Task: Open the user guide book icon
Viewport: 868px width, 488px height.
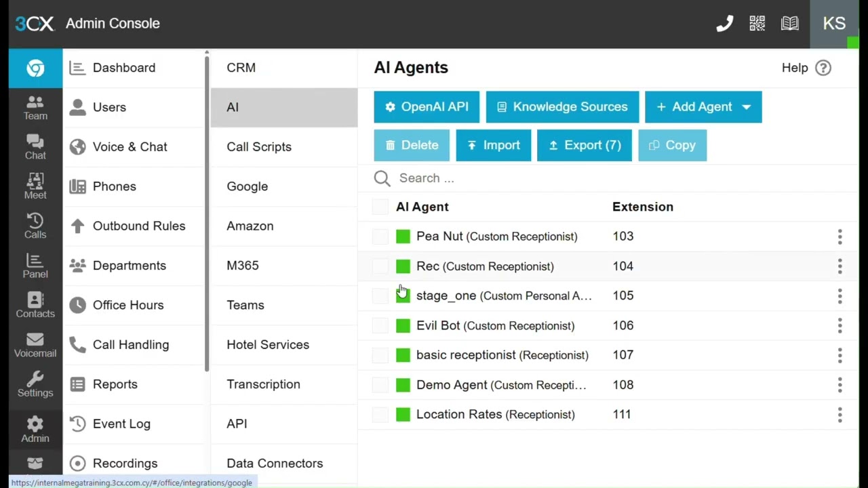Action: [789, 24]
